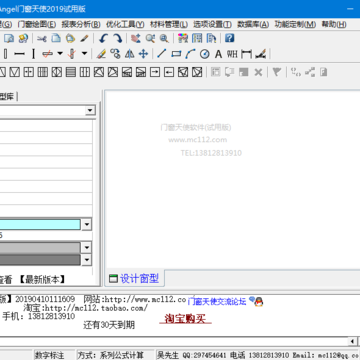360x360 pixels.
Task: Insert the left-arrow sliding sash
Action: (x=169, y=72)
